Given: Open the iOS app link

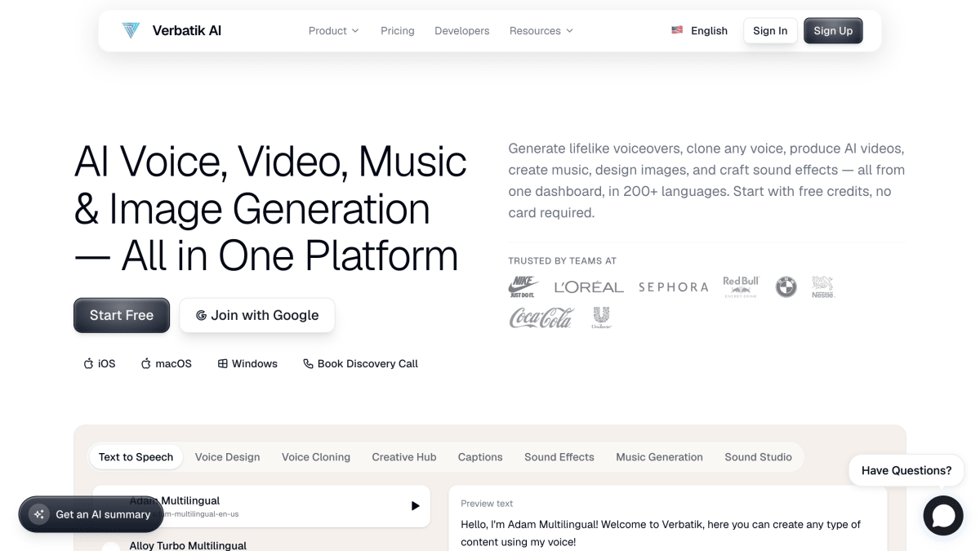Looking at the screenshot, I should coord(100,364).
